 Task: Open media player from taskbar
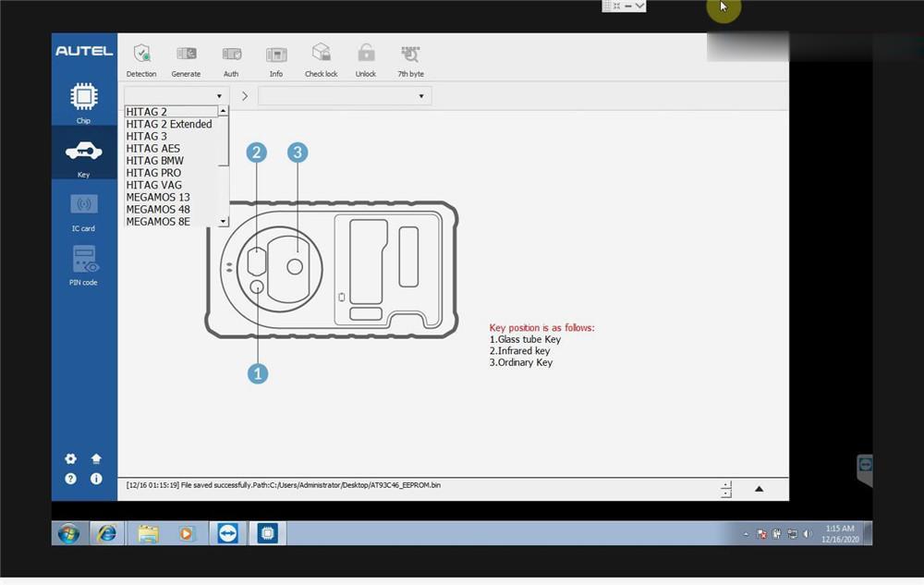pos(187,534)
